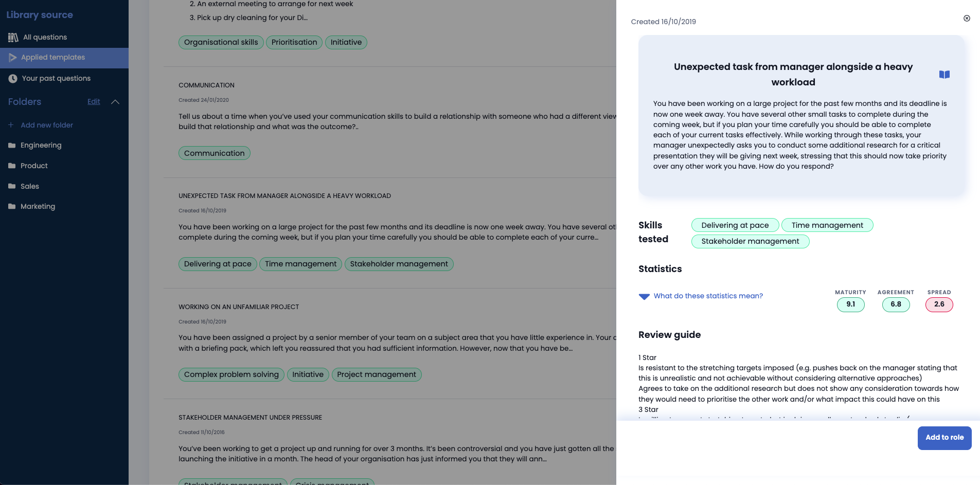Open All questions in library
The width and height of the screenshot is (980, 485).
pos(45,38)
